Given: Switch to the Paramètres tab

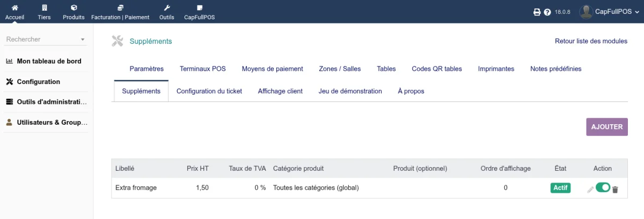Looking at the screenshot, I should [147, 69].
